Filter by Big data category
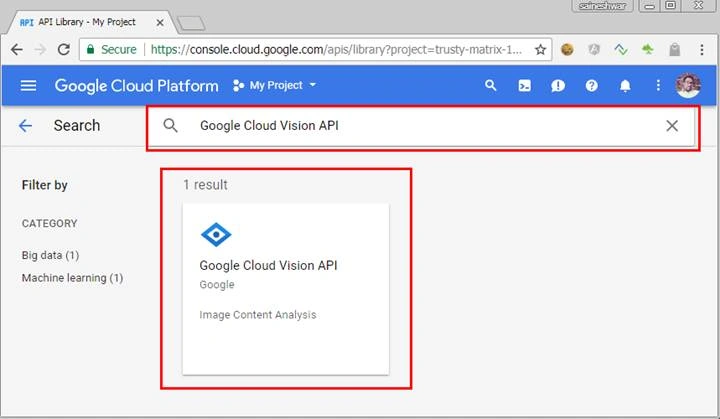Image resolution: width=720 pixels, height=419 pixels. [x=51, y=255]
